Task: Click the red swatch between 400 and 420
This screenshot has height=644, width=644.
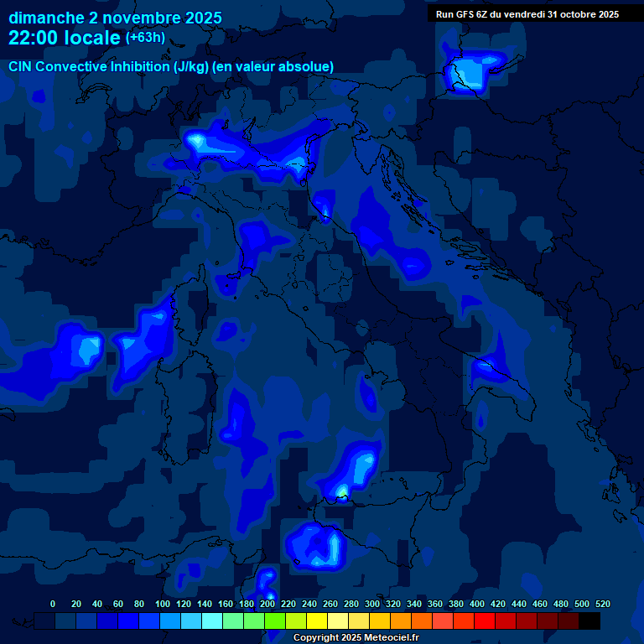Action: (x=485, y=621)
